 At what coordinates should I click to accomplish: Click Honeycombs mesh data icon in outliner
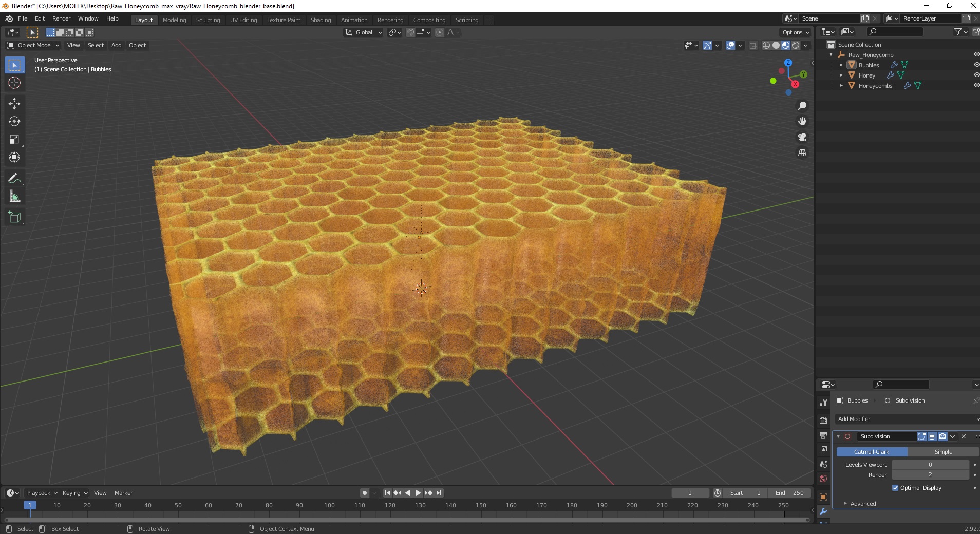(x=918, y=86)
